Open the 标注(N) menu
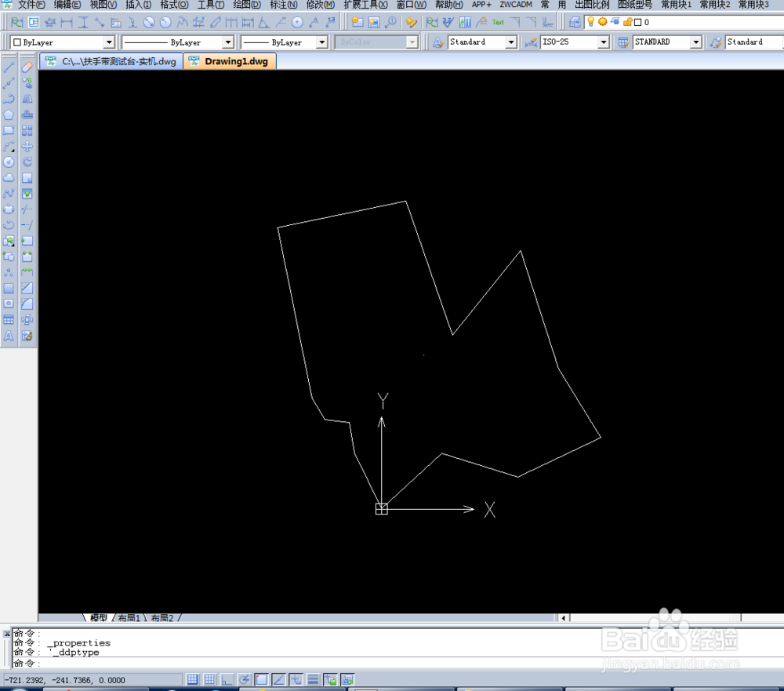784x691 pixels. [x=283, y=5]
